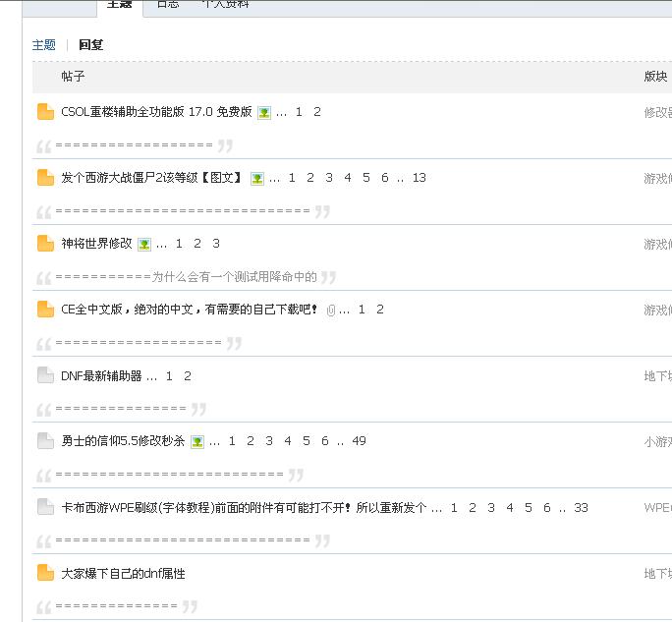Switch to 回复 sub-tab
672x622 pixels.
[x=90, y=44]
